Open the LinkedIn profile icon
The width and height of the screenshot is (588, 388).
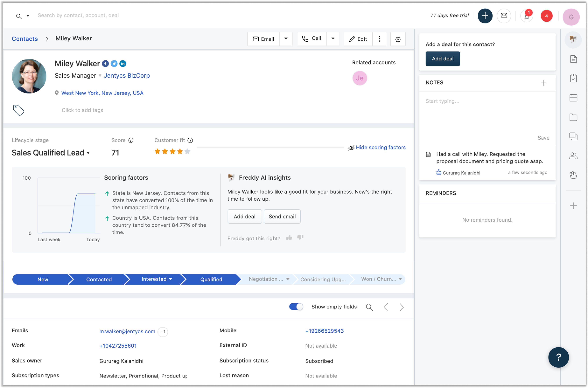click(122, 64)
